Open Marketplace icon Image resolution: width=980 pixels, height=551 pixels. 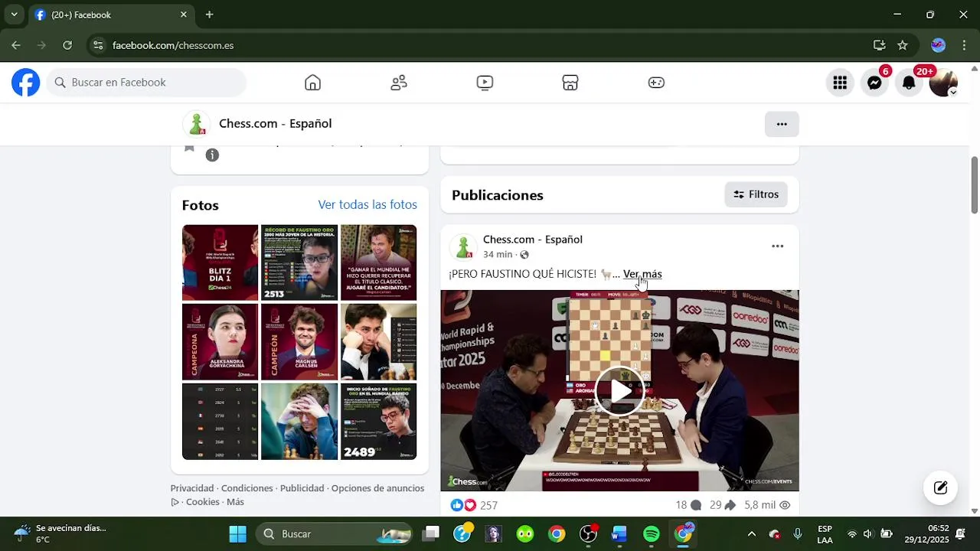click(x=570, y=83)
